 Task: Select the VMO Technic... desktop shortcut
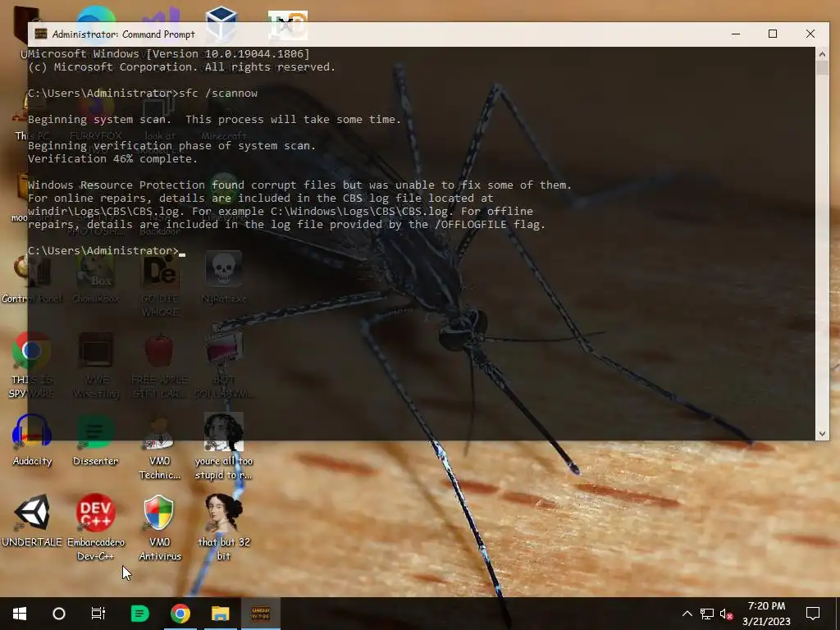[159, 447]
